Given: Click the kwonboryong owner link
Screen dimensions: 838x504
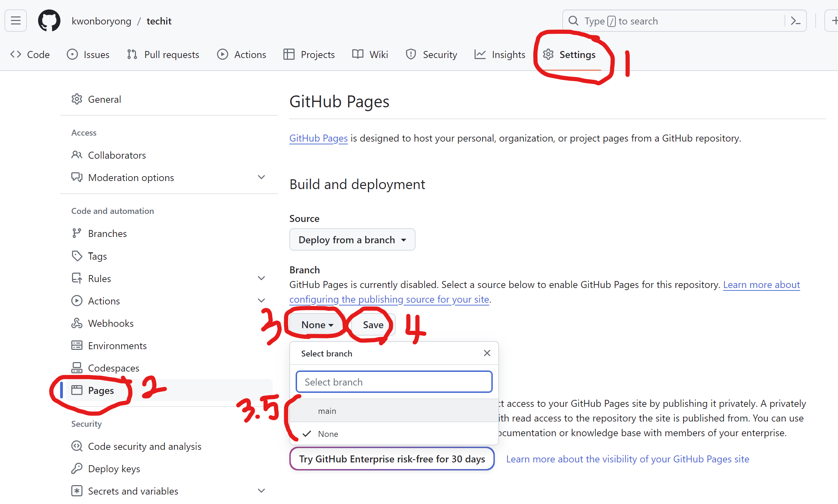Looking at the screenshot, I should 102,21.
